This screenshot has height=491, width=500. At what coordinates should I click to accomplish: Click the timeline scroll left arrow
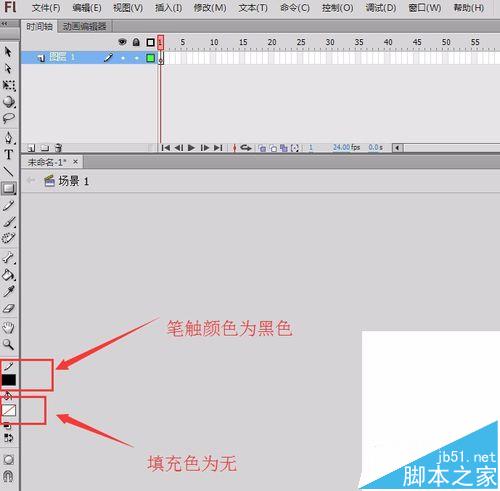coord(397,147)
